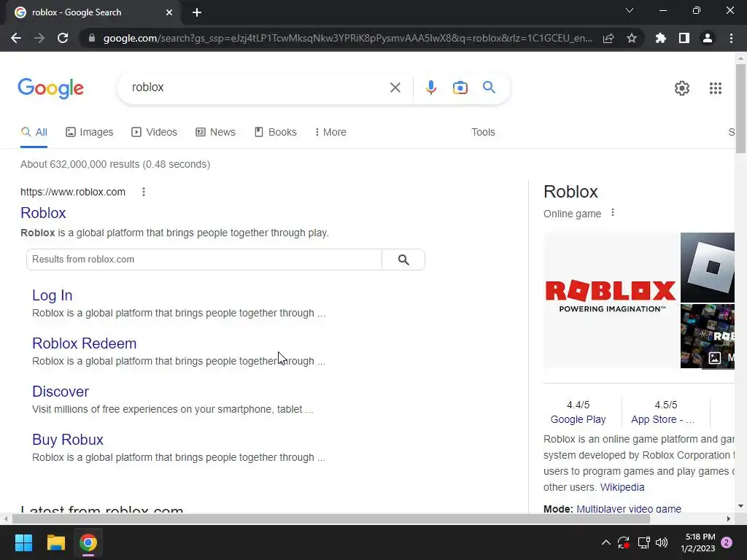This screenshot has width=747, height=560.
Task: Click the site lock icon in address bar
Action: (x=91, y=38)
